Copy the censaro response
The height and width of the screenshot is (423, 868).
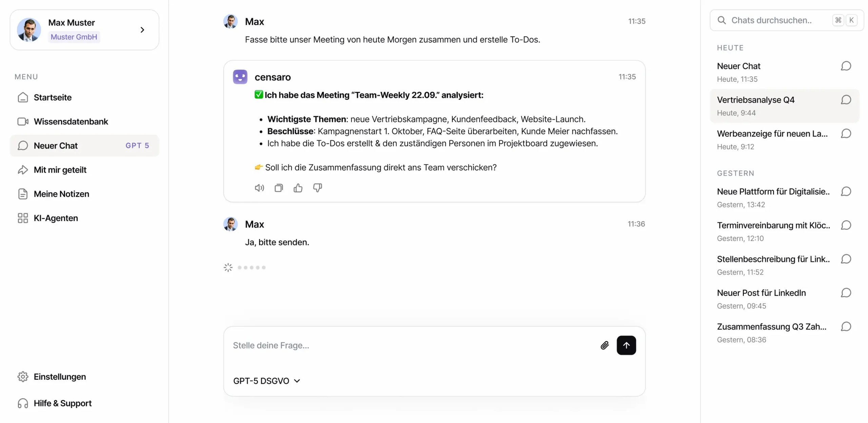coord(278,188)
